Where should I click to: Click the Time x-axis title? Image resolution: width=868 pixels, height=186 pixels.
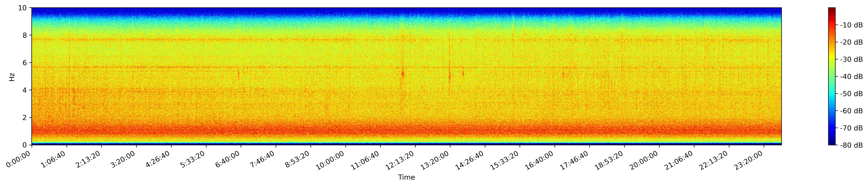[x=406, y=177]
